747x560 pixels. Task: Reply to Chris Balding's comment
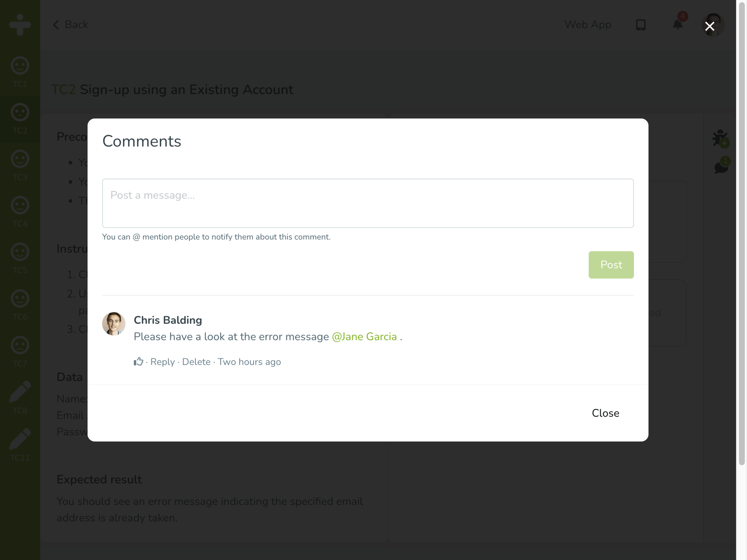pos(162,362)
